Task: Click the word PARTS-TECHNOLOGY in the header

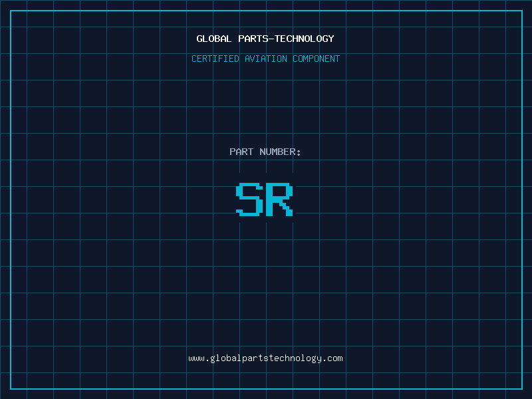Action: point(287,39)
